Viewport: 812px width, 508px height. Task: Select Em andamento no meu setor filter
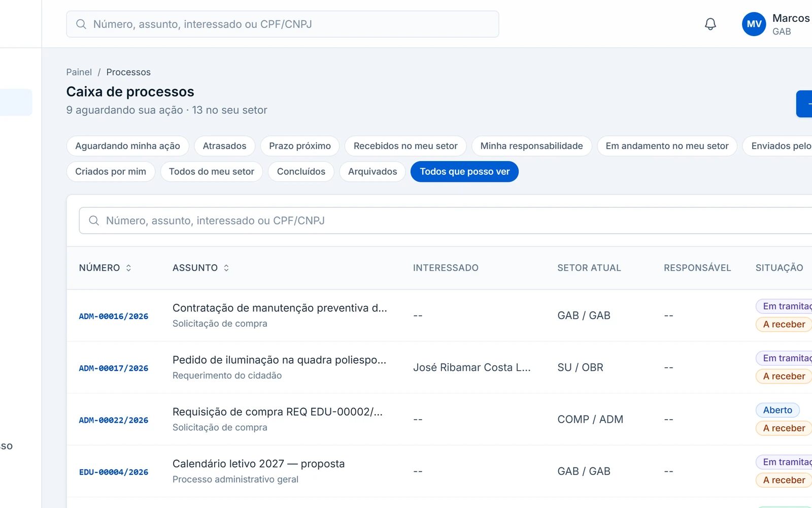(x=667, y=146)
